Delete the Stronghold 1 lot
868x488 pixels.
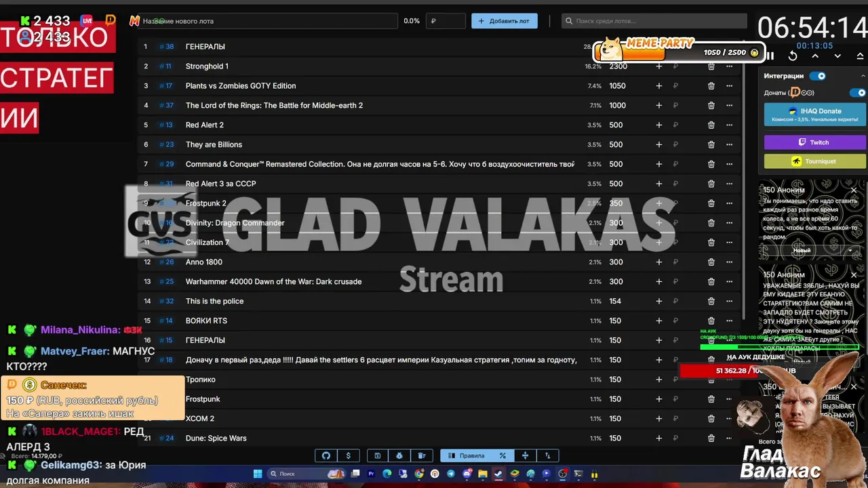tap(711, 66)
